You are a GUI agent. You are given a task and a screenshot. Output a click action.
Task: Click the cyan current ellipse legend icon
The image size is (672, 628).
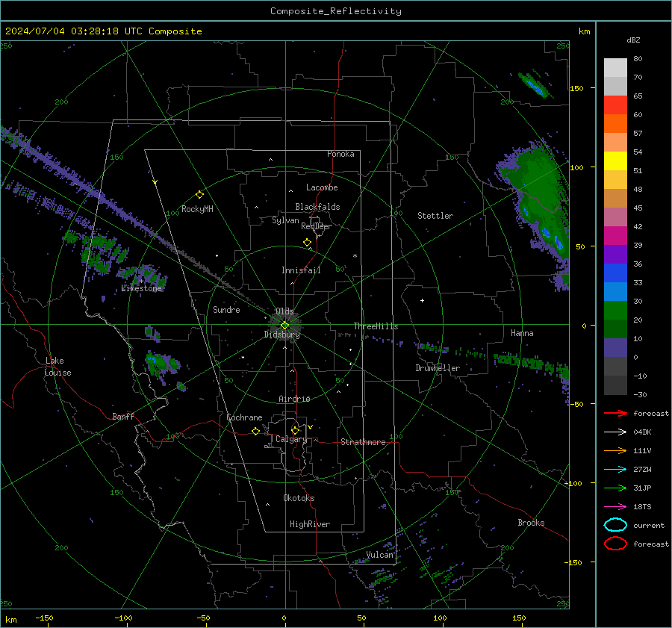point(615,525)
